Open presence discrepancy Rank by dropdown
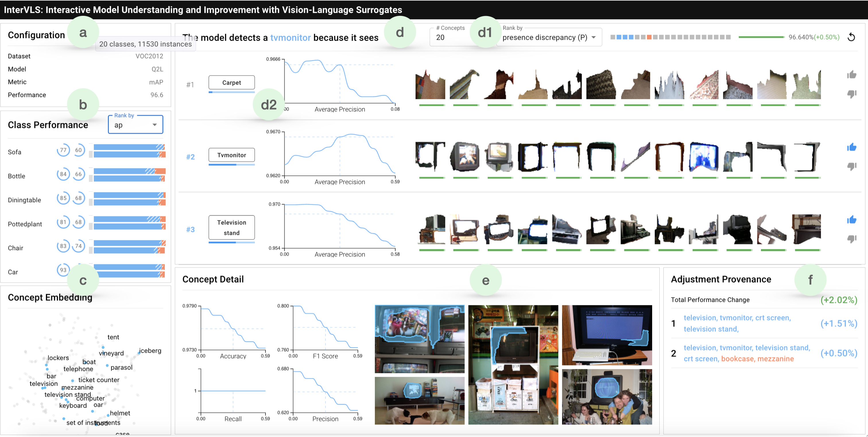868x437 pixels. (549, 37)
